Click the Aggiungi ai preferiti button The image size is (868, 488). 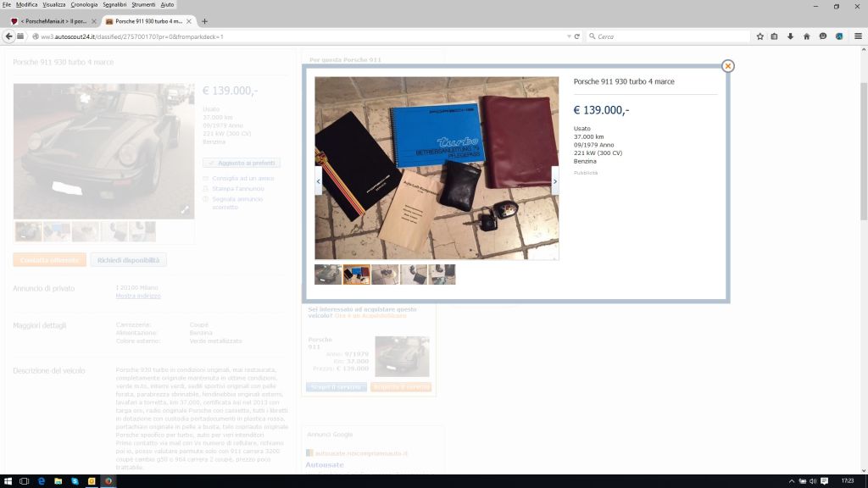[x=242, y=163]
